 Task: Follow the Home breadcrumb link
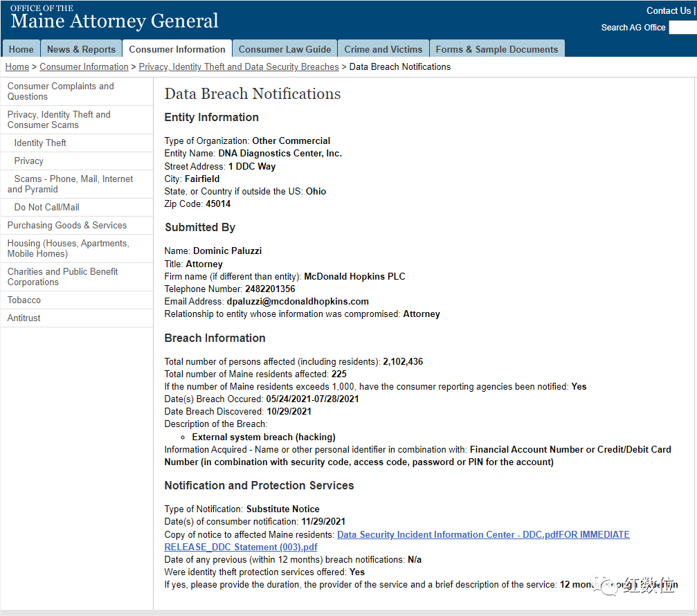[x=17, y=66]
